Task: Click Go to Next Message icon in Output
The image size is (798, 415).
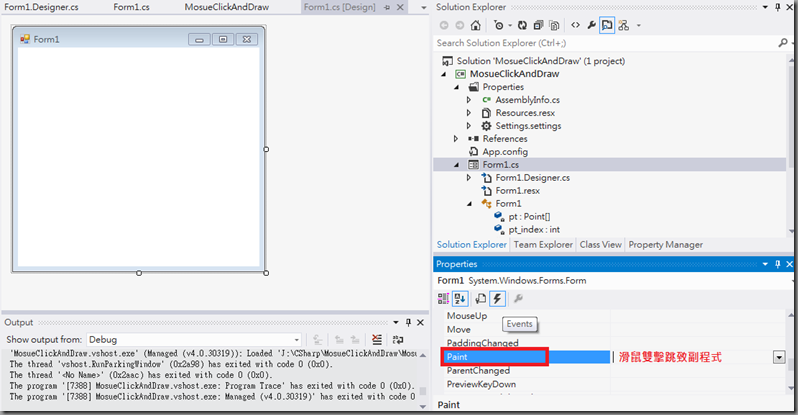Action: tap(355, 340)
